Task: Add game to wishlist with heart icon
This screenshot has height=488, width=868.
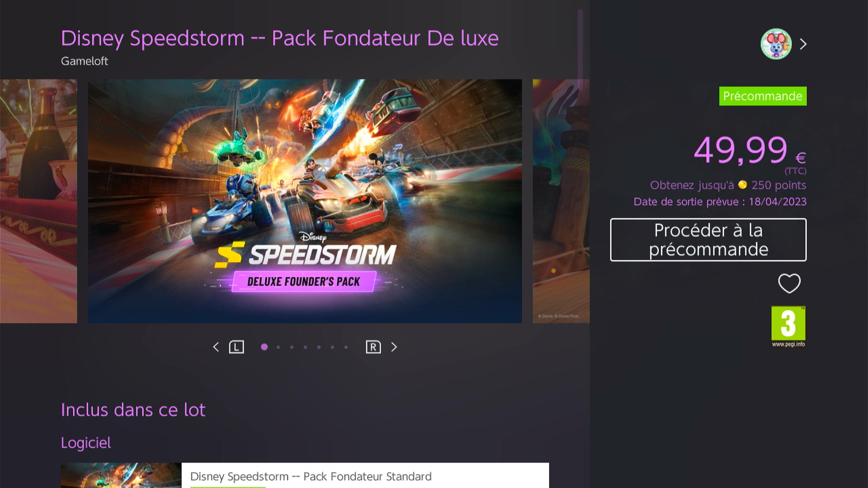Action: pos(789,283)
